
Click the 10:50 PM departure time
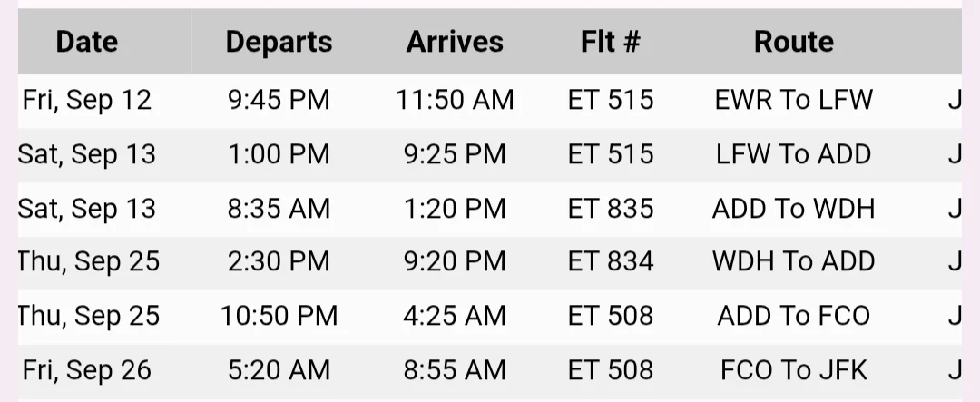(x=279, y=316)
